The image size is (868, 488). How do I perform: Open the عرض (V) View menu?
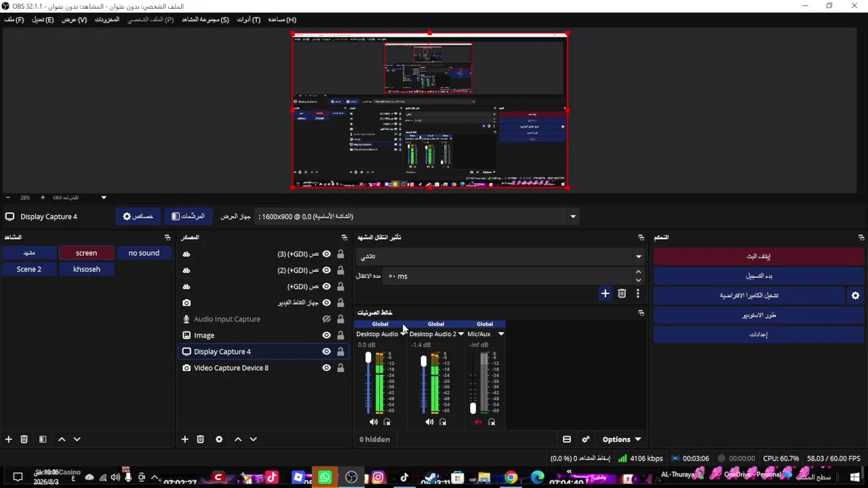pyautogui.click(x=74, y=20)
